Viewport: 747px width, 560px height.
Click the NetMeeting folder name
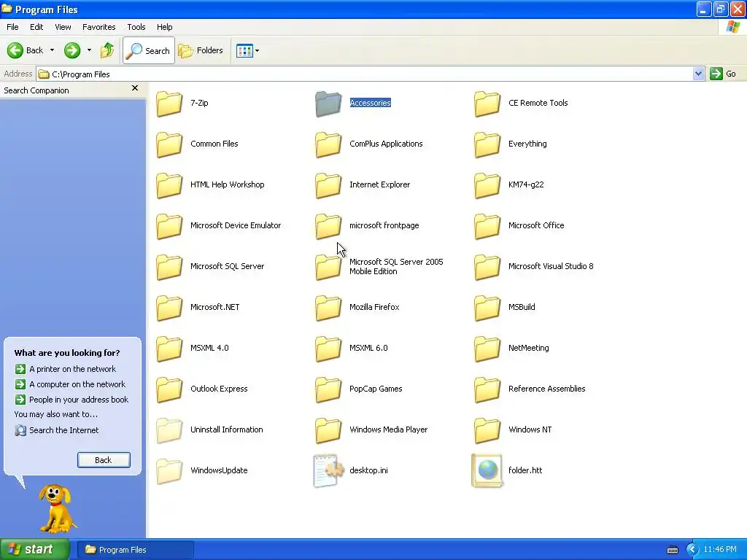click(529, 348)
